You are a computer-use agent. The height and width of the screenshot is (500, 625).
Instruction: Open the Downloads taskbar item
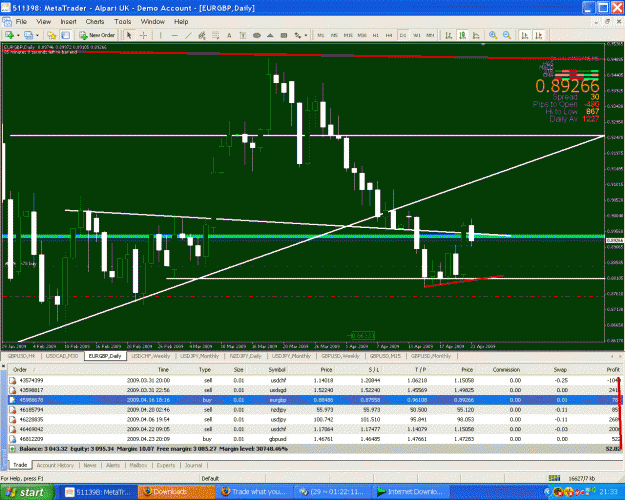click(177, 492)
